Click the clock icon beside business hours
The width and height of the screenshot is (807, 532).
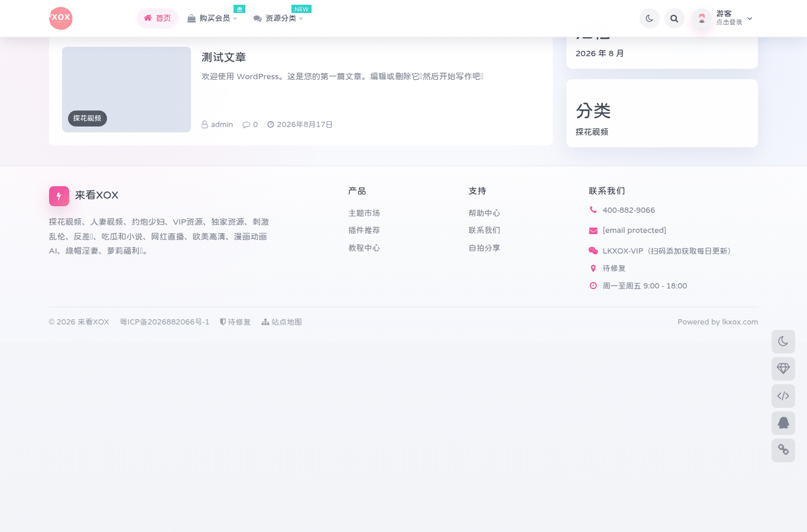tap(593, 286)
